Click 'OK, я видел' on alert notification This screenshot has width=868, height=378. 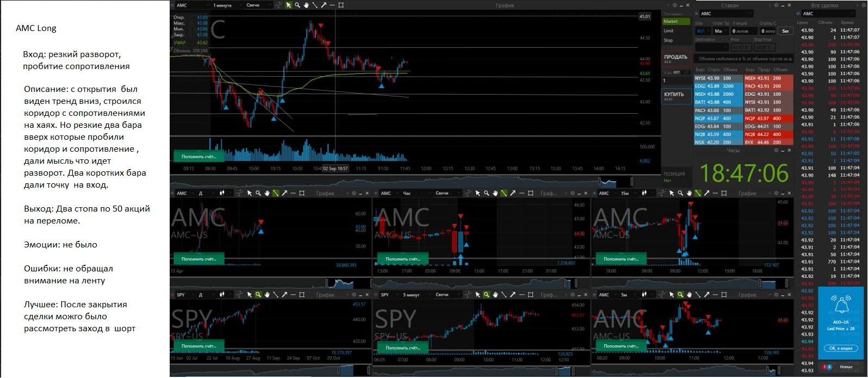point(841,348)
